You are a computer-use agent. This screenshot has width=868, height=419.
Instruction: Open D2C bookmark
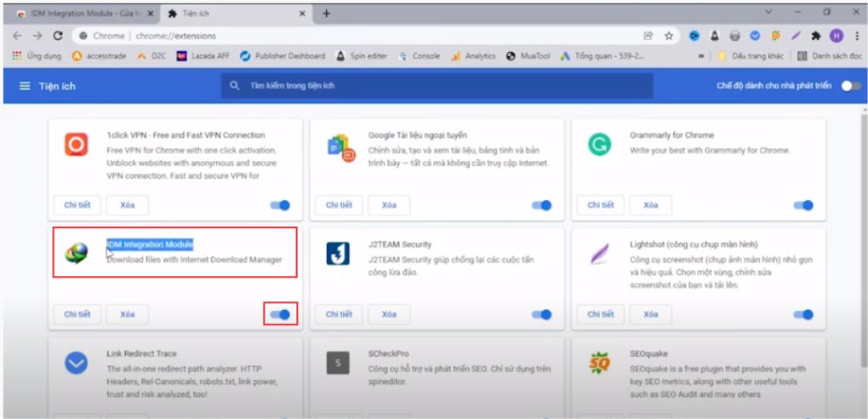click(151, 56)
